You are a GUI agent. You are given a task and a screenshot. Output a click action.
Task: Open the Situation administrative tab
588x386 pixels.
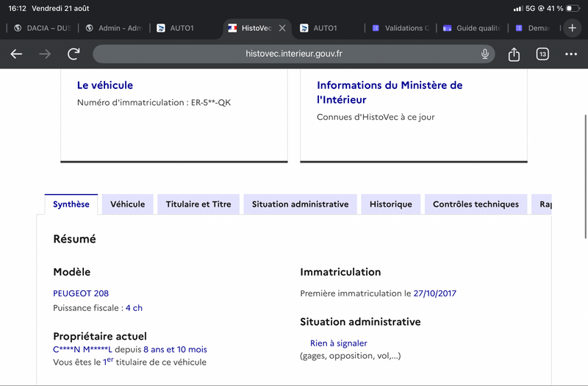300,204
